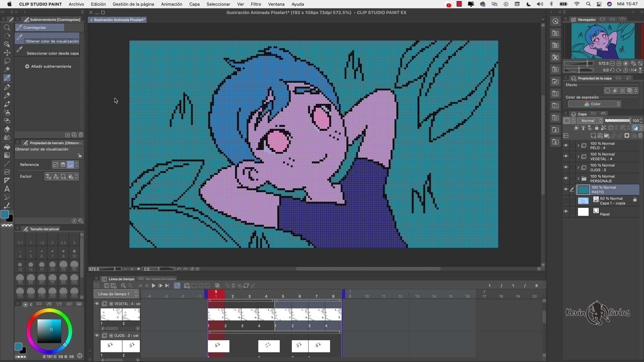Image resolution: width=644 pixels, height=362 pixels.
Task: Select the Gradient tool
Action: point(7,155)
